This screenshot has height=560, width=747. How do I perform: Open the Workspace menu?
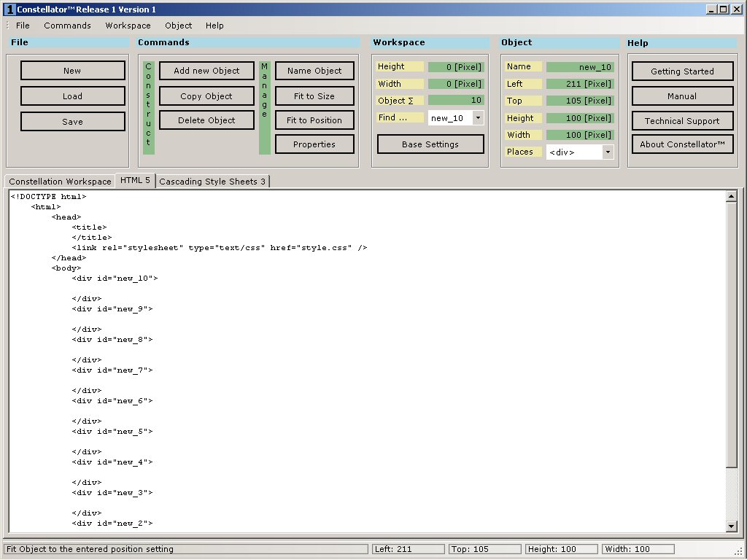coord(128,26)
